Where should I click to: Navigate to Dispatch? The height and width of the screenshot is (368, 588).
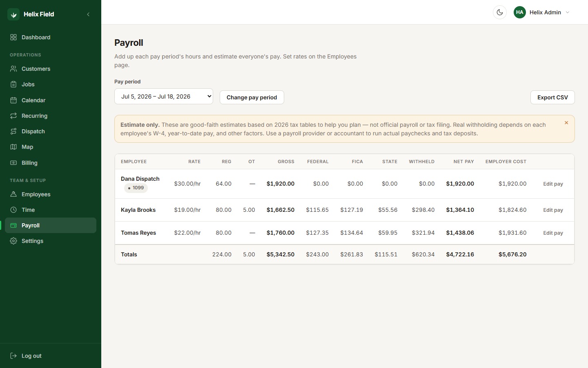(51, 131)
